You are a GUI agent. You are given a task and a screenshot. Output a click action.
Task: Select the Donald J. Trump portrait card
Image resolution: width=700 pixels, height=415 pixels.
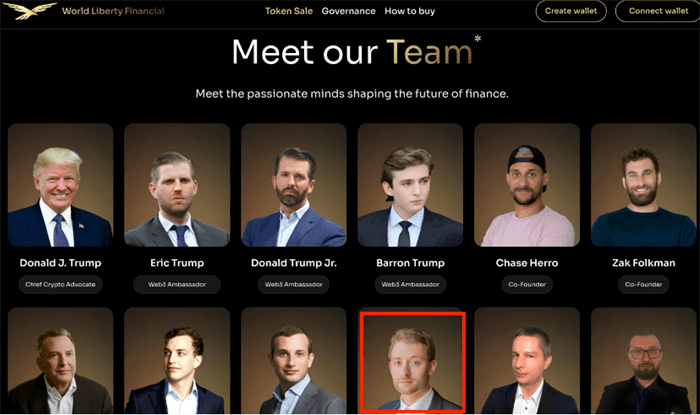click(x=60, y=185)
